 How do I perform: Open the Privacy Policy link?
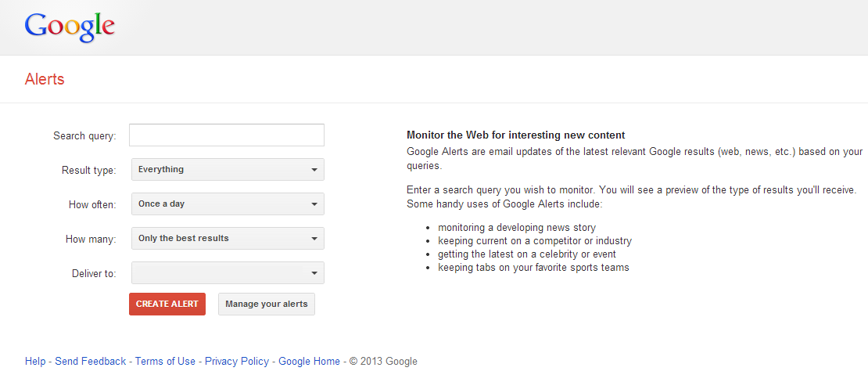(237, 362)
